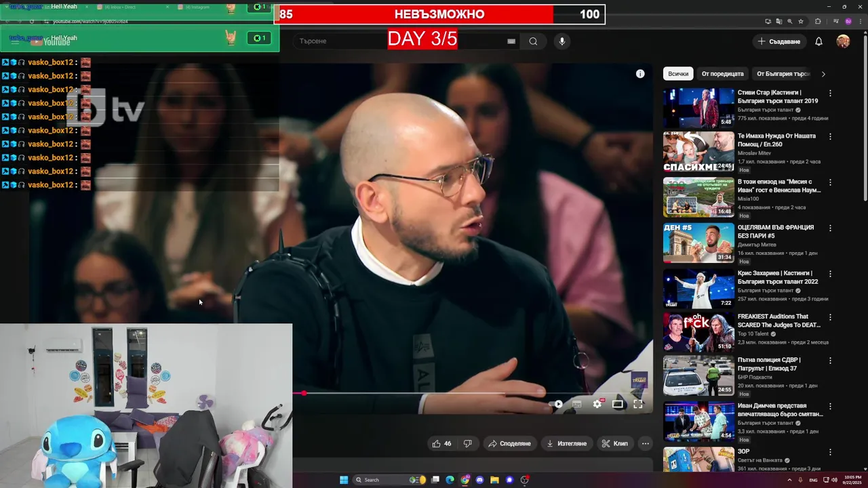Open Top 10 Talent channel name
The width and height of the screenshot is (868, 488).
753,334
